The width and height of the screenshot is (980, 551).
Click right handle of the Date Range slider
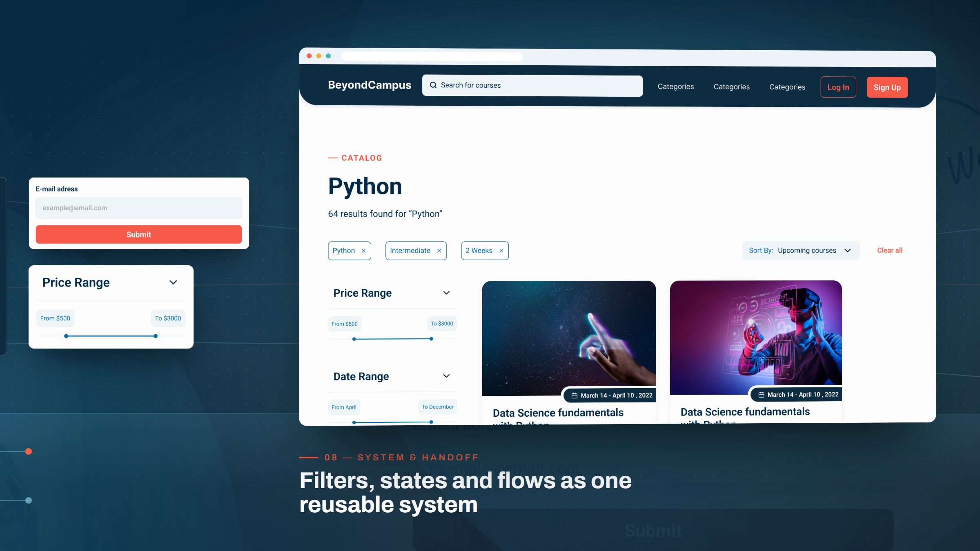click(x=431, y=422)
